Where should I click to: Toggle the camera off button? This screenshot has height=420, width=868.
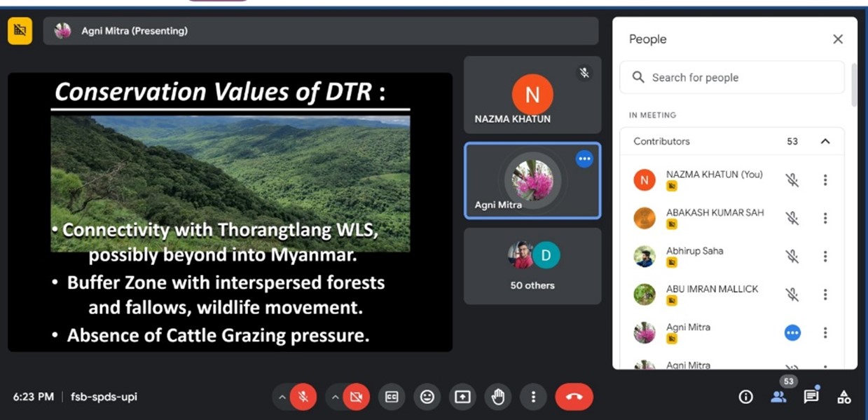click(x=356, y=397)
